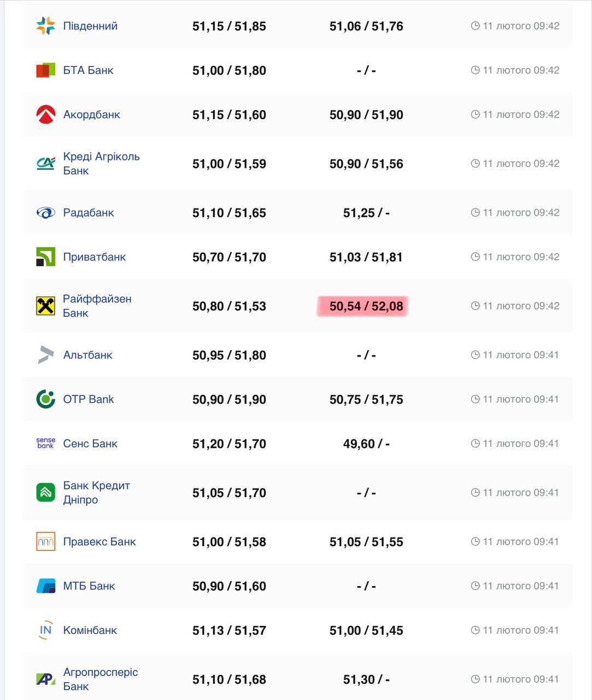Click the БТА Банк logo icon

pos(45,70)
